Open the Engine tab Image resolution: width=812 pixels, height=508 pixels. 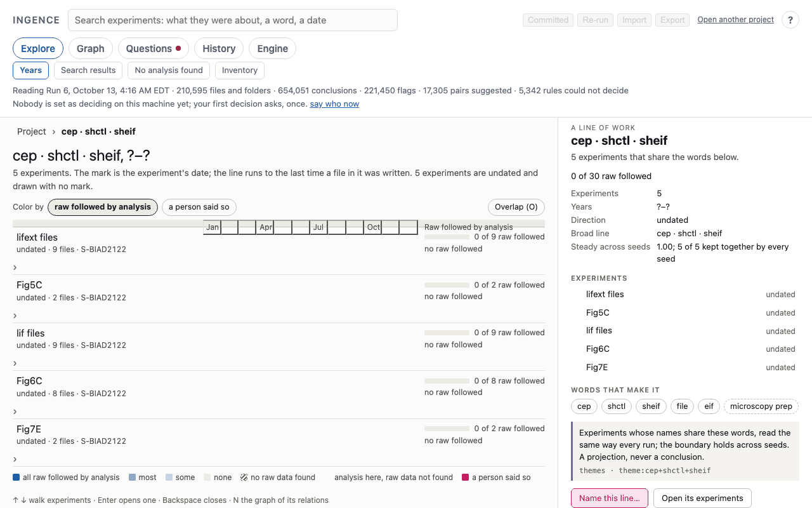click(273, 48)
